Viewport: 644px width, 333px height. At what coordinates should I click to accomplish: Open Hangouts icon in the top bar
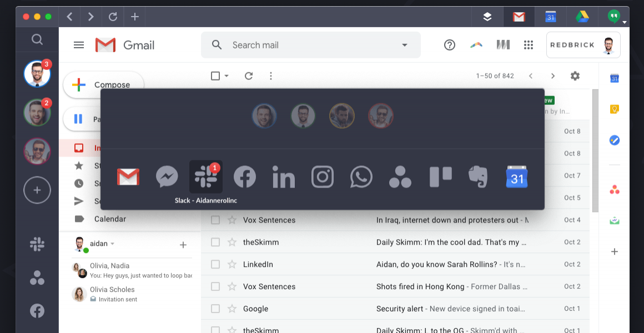click(613, 17)
